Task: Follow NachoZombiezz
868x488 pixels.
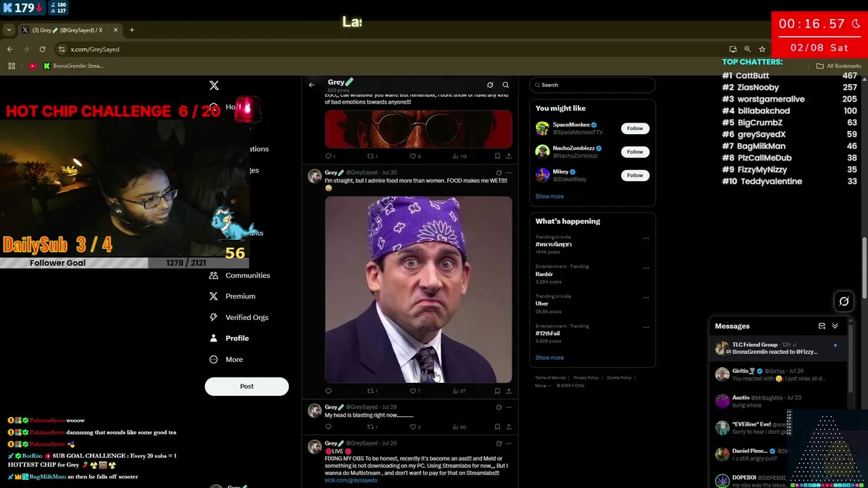Action: click(635, 152)
